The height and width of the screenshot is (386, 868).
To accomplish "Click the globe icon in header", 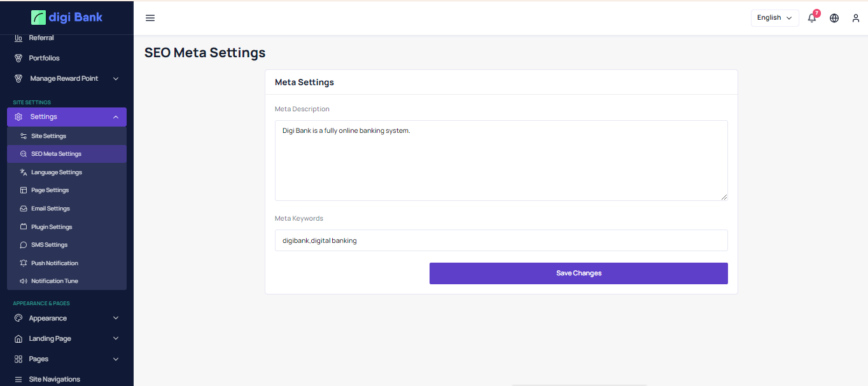I will point(834,18).
